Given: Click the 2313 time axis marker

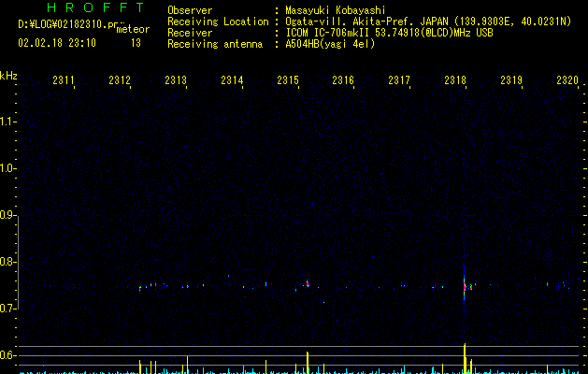Looking at the screenshot, I should coord(176,80).
